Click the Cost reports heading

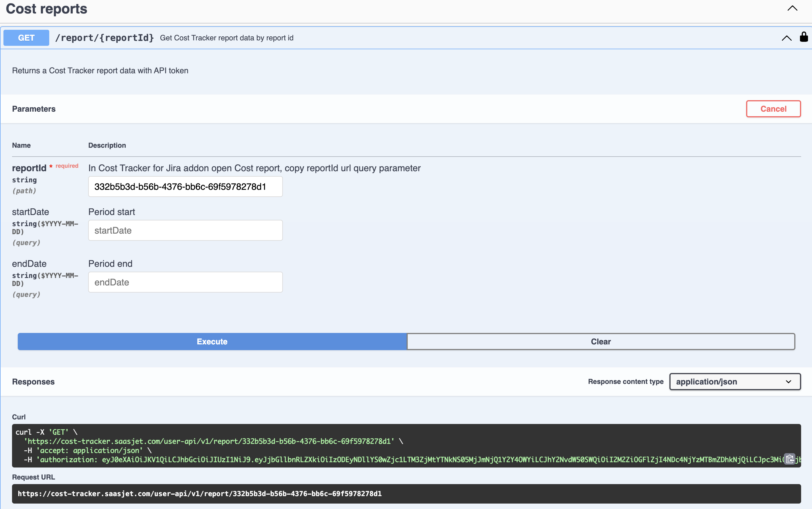point(46,9)
